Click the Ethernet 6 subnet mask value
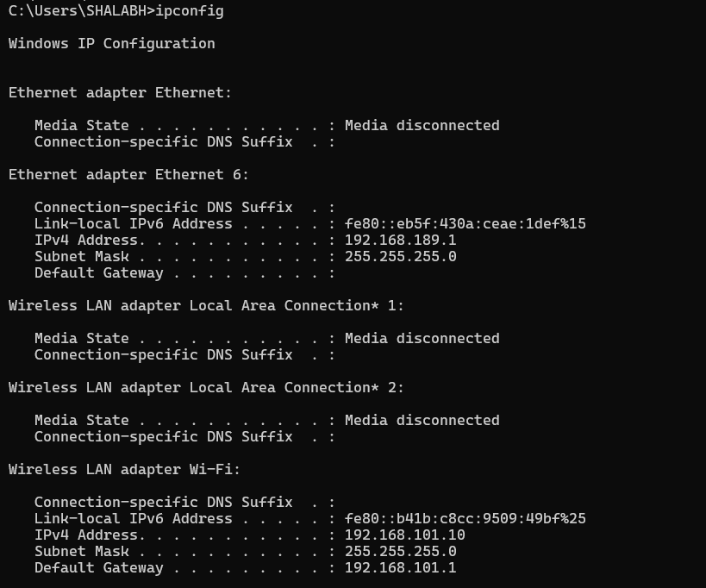This screenshot has height=588, width=706. point(400,257)
